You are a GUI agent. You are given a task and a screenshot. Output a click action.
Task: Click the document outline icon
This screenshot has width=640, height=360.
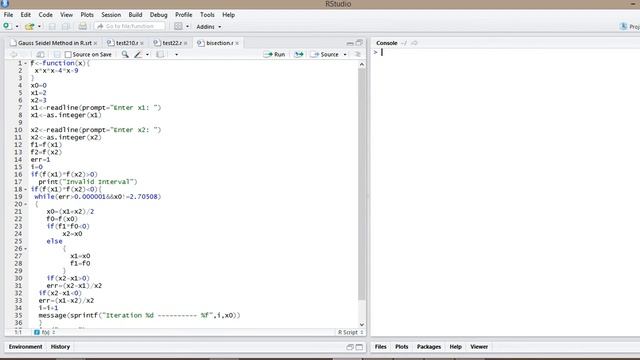click(x=358, y=54)
